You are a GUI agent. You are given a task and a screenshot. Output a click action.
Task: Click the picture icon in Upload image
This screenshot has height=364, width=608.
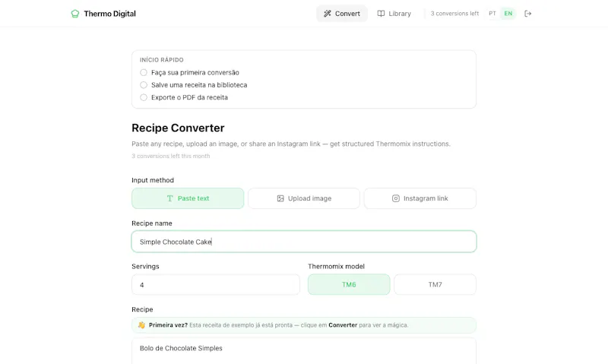tap(280, 198)
